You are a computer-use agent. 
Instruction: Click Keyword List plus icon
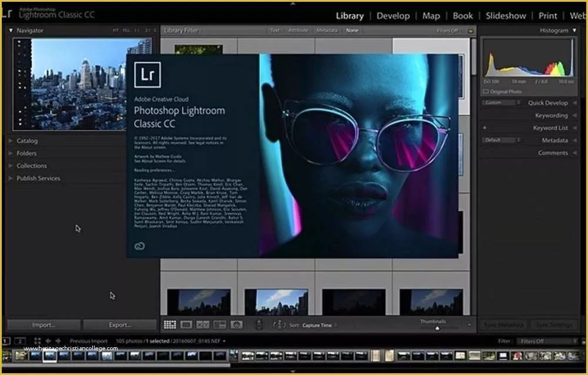(485, 128)
